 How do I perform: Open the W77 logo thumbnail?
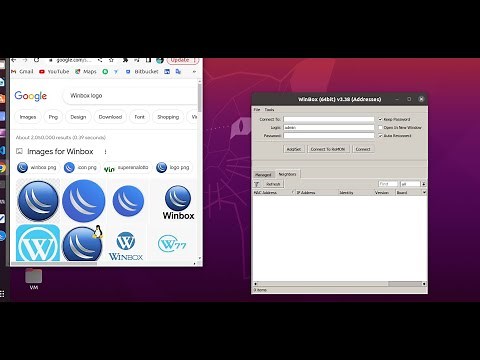click(x=172, y=244)
